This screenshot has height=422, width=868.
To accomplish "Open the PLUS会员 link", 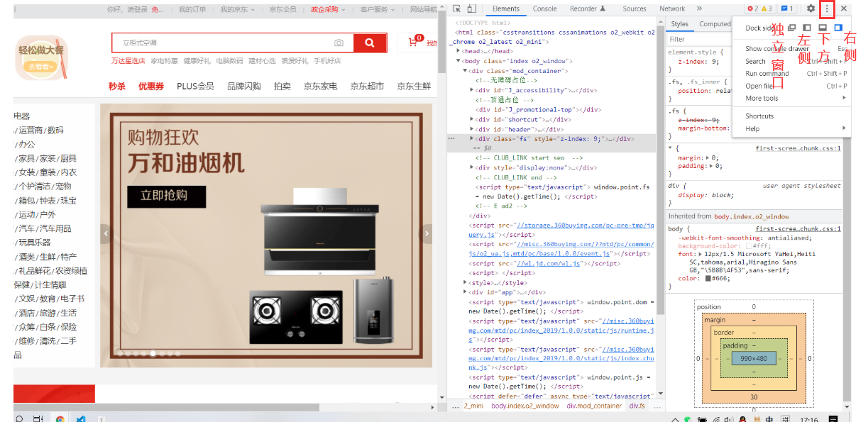I will point(195,87).
